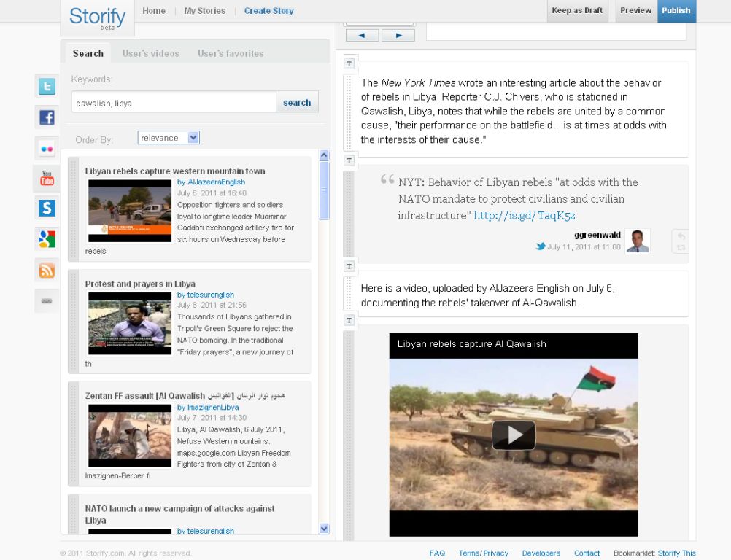Insert text above the ggreenwald tweet
Viewport: 731px width, 560px height.
349,160
